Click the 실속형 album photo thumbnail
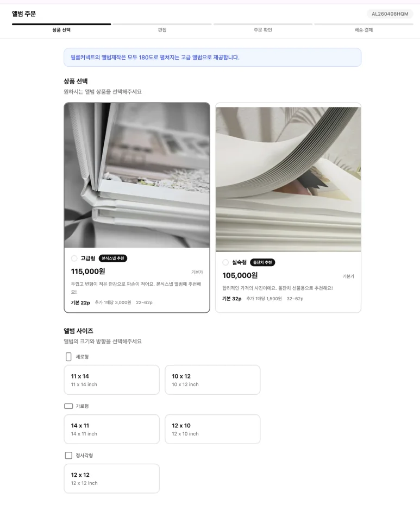The height and width of the screenshot is (505, 420). pyautogui.click(x=288, y=179)
